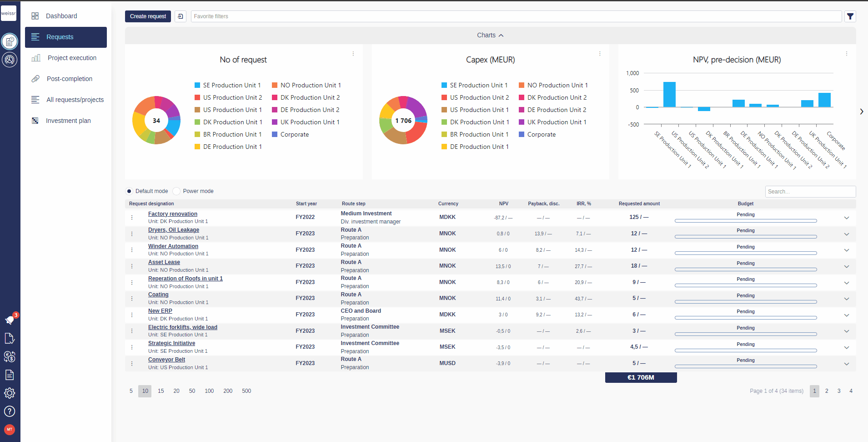The image size is (868, 442).
Task: Click the Coating budget progress bar
Action: 746,302
